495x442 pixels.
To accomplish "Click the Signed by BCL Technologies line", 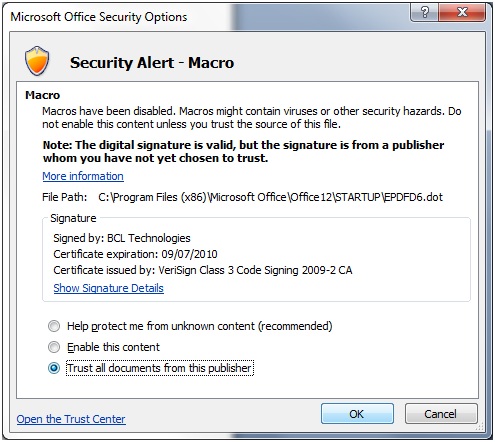I will (x=122, y=238).
